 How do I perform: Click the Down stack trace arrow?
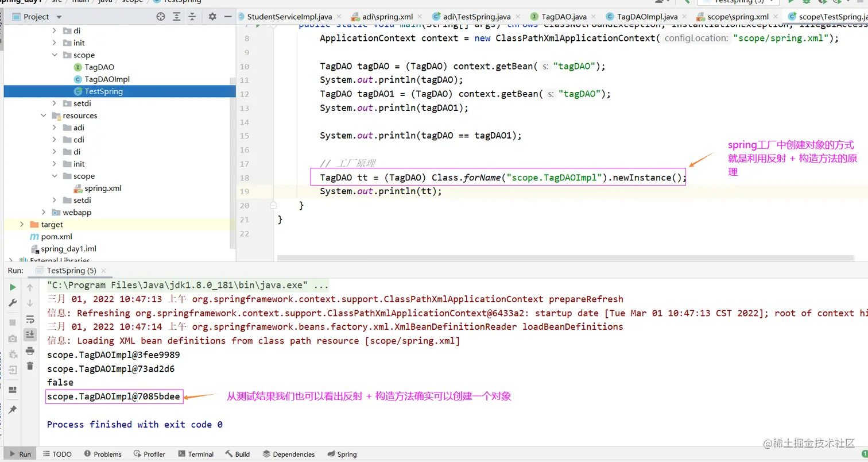(30, 303)
